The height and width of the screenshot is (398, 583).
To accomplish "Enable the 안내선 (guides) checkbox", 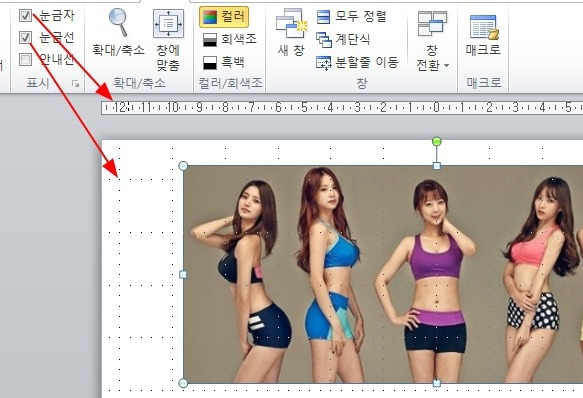I will [x=26, y=59].
